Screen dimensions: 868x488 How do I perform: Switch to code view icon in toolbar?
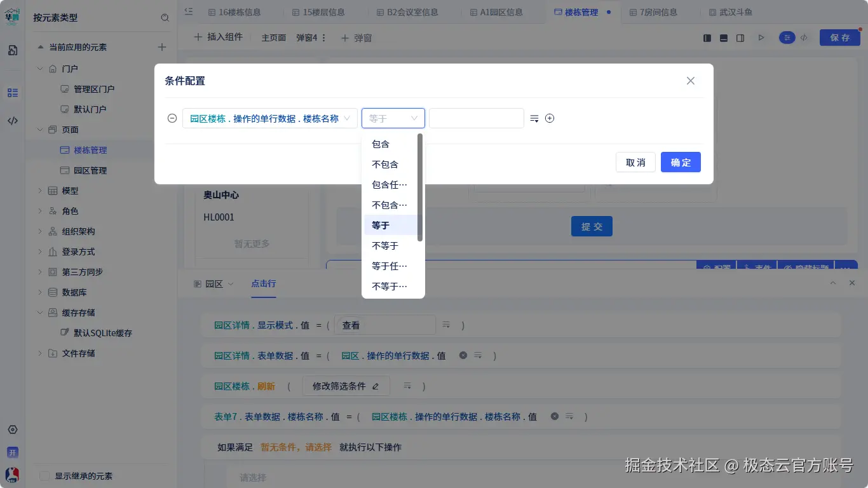[804, 38]
